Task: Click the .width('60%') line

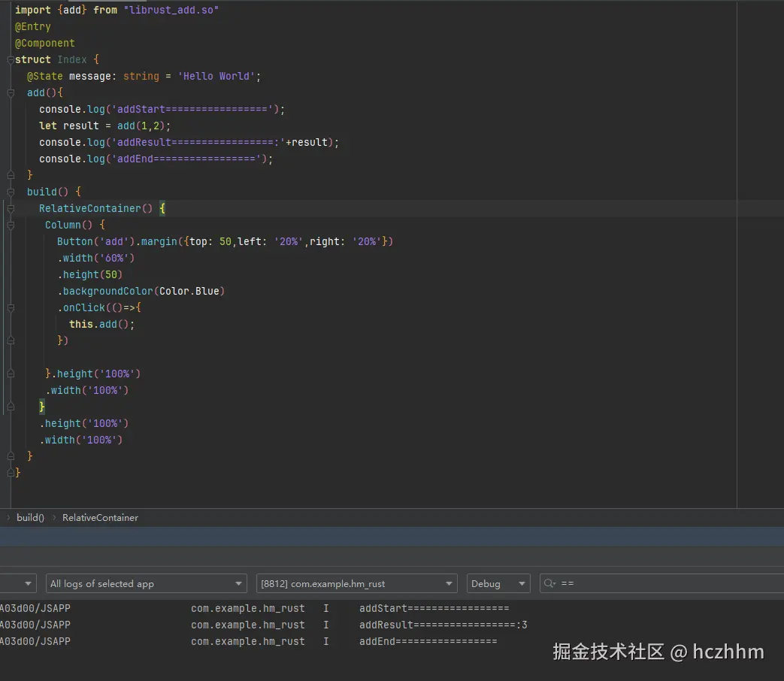Action: (x=96, y=258)
